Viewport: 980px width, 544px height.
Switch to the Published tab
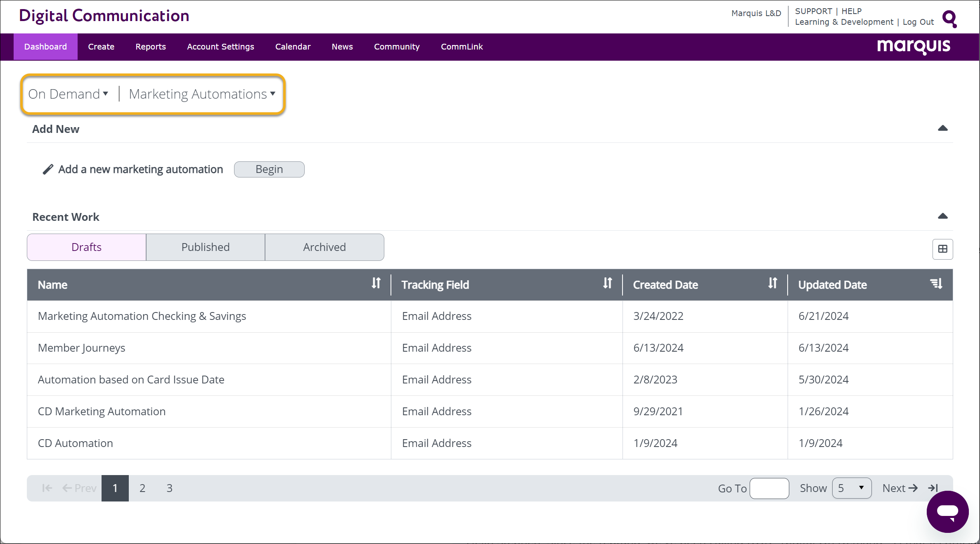click(206, 247)
